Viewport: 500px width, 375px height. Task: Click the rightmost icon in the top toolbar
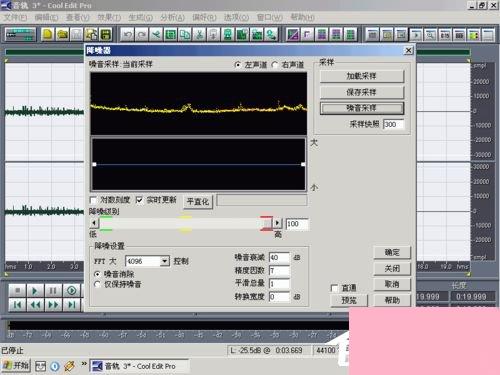[x=488, y=34]
